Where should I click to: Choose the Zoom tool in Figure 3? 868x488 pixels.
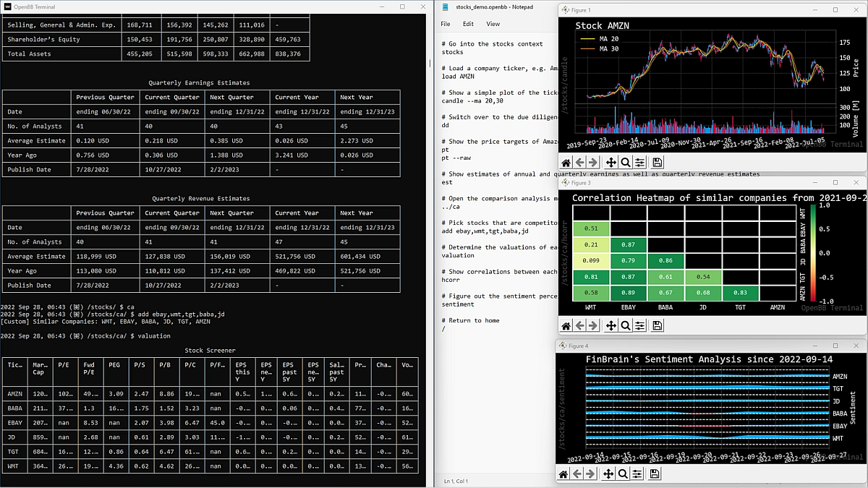pyautogui.click(x=624, y=326)
